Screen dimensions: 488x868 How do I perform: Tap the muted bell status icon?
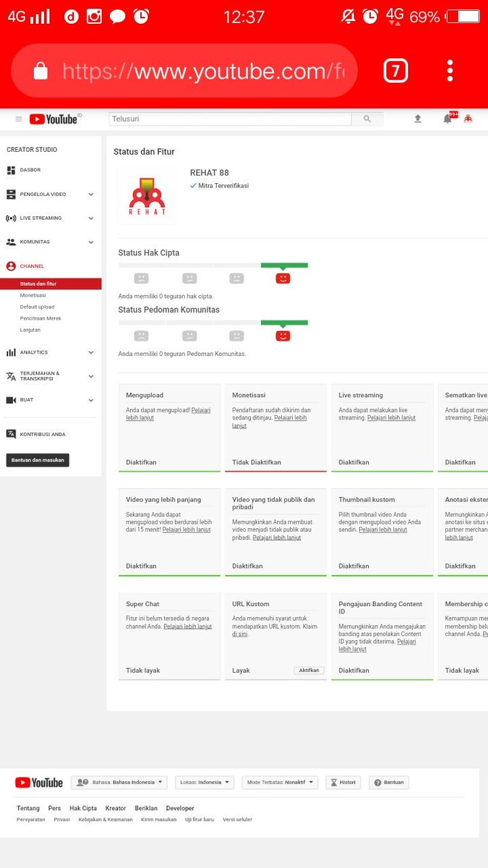pyautogui.click(x=348, y=16)
